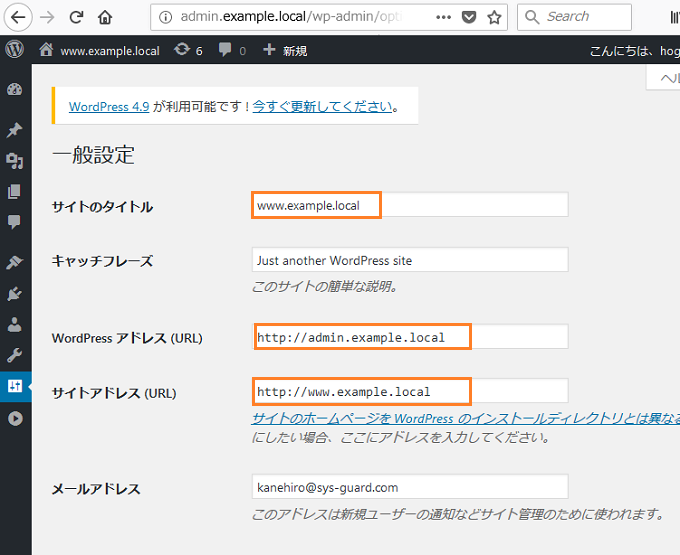This screenshot has width=680, height=555.
Task: Collapse the admin menu with arrow icon
Action: click(15, 418)
